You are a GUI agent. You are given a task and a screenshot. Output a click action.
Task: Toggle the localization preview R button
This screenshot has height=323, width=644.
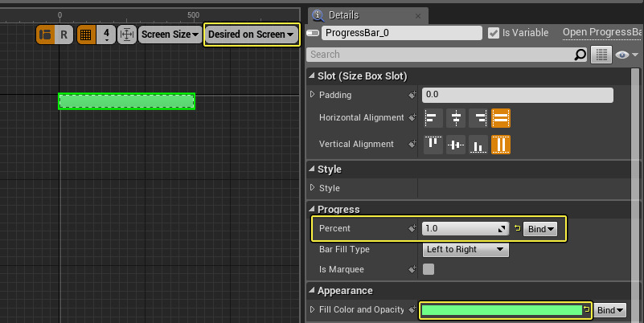[64, 35]
